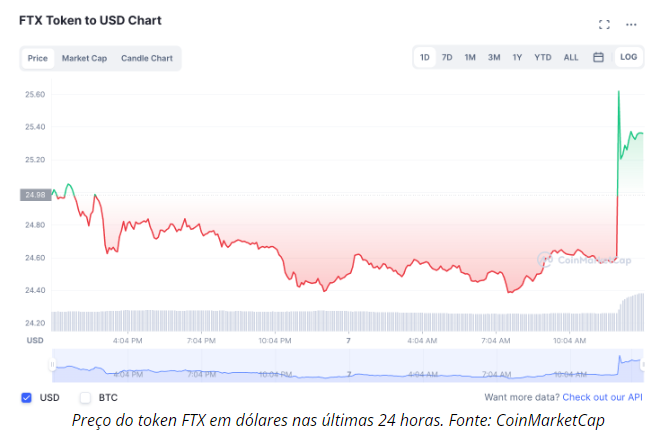Grab the left range navigator handle

pos(52,365)
